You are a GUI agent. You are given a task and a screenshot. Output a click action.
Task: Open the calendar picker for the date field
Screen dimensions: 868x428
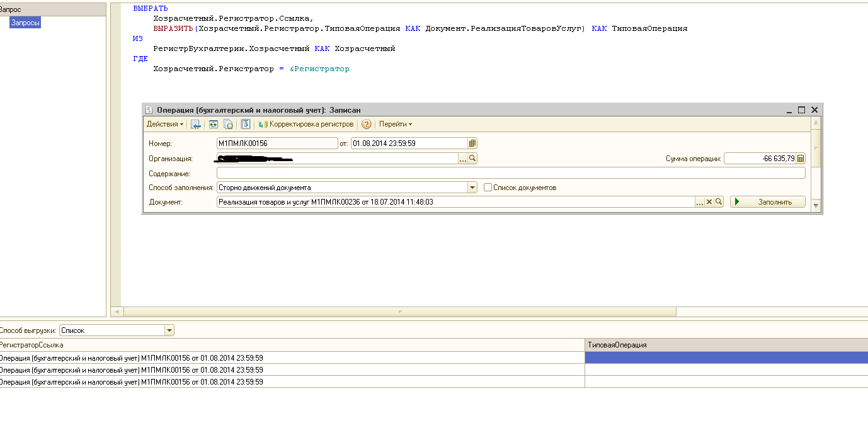point(472,144)
